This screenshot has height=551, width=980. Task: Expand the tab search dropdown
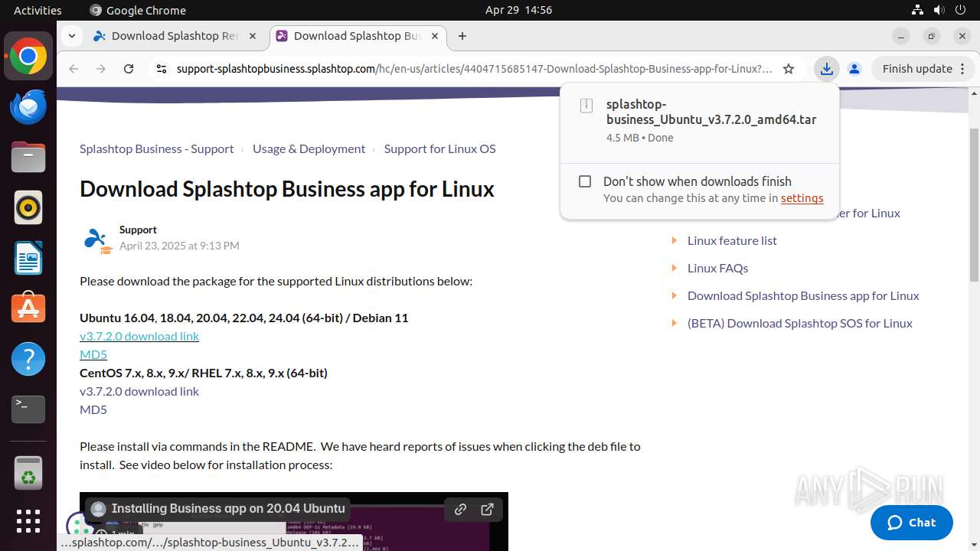pos(71,36)
